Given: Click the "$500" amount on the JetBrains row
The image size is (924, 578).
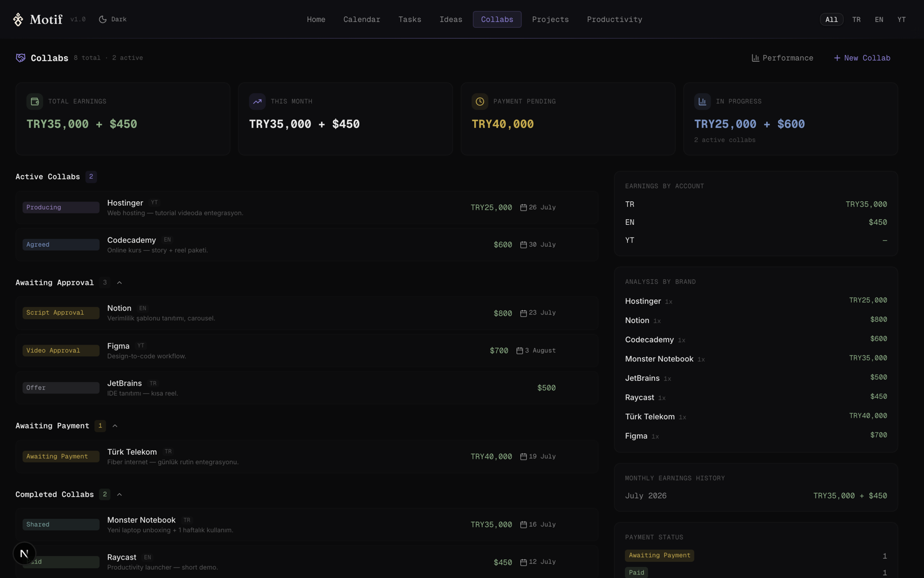Looking at the screenshot, I should coord(546,388).
